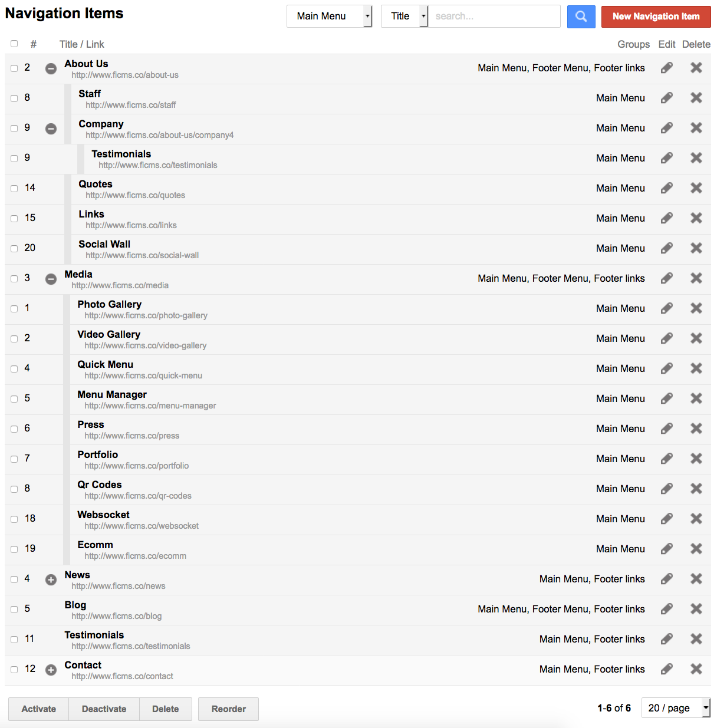This screenshot has height=728, width=717.
Task: Delete the Social Wall item
Action: 696,248
